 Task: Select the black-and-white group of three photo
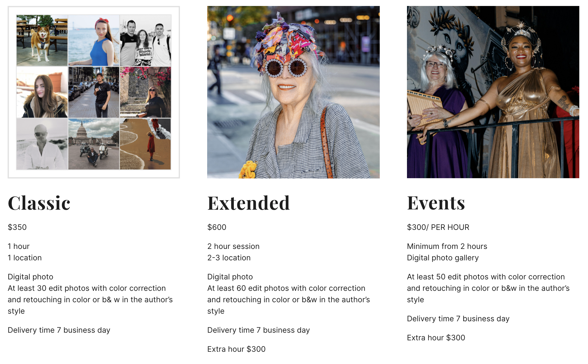coord(146,40)
